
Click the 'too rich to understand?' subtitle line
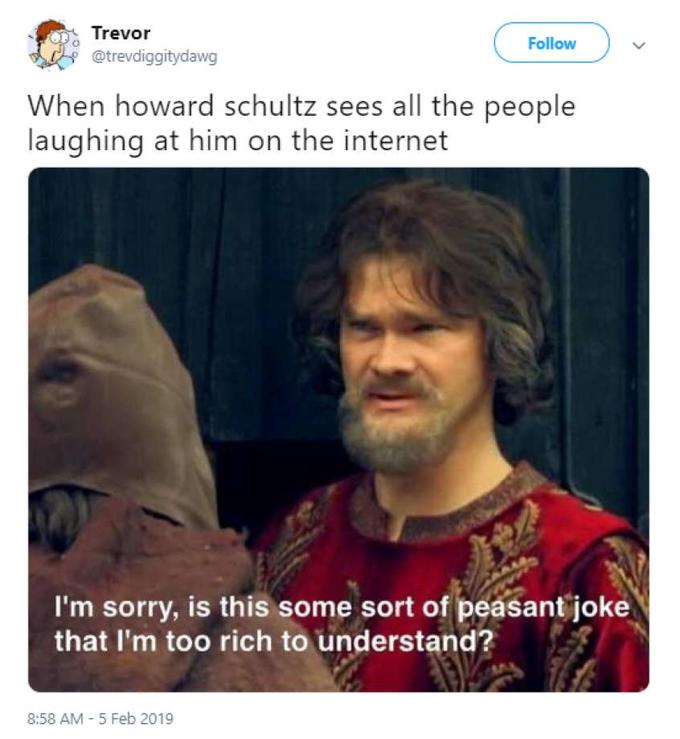pyautogui.click(x=274, y=640)
